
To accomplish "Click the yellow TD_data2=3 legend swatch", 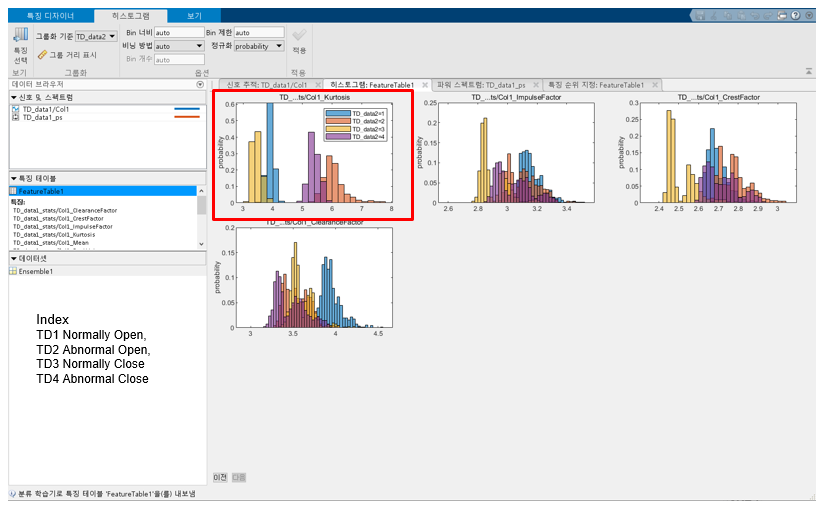I will coord(338,129).
